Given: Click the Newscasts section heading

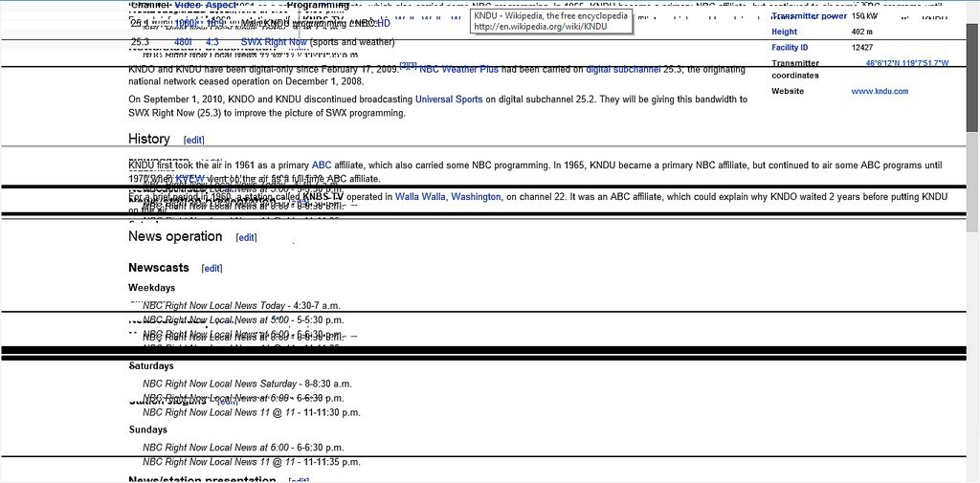Looking at the screenshot, I should (x=159, y=268).
